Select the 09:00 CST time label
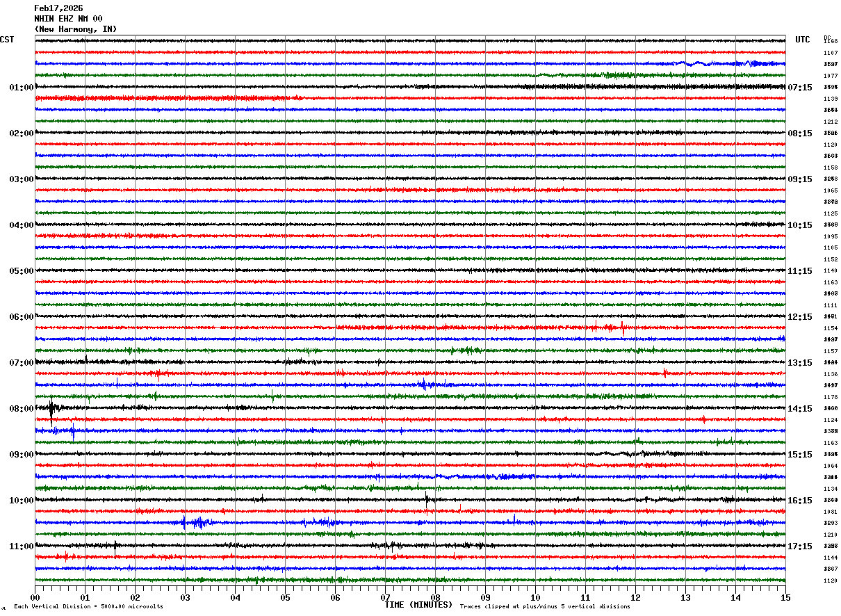Screen dimensions: 841x616 22,455
